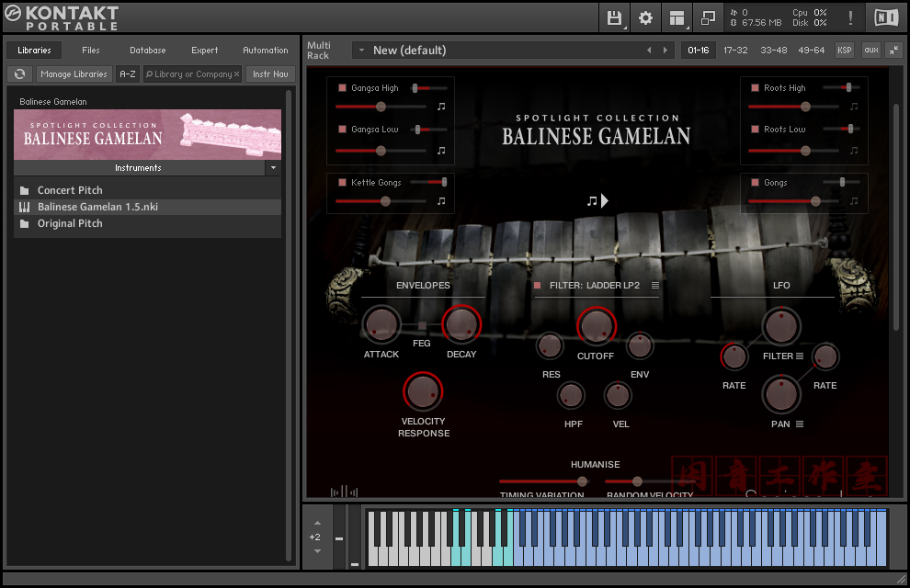Open the LFO Pan menu icon
Screen dimensions: 910x588
800,424
